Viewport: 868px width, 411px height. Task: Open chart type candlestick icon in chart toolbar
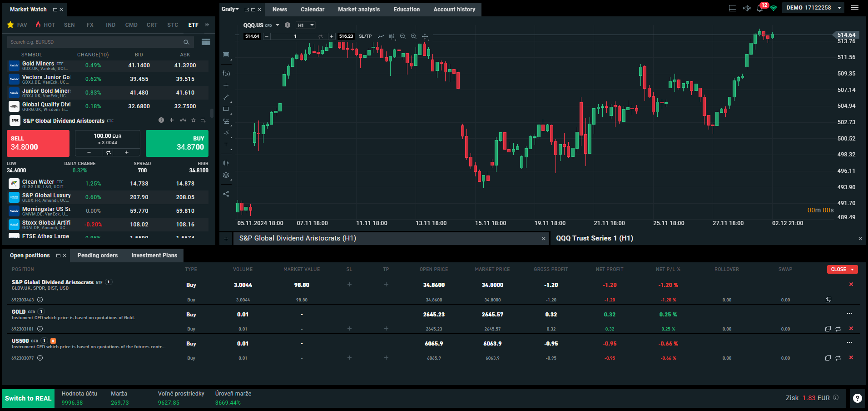point(392,36)
